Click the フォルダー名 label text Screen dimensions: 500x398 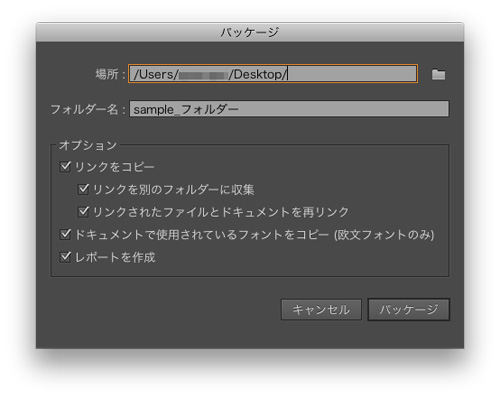click(x=84, y=109)
